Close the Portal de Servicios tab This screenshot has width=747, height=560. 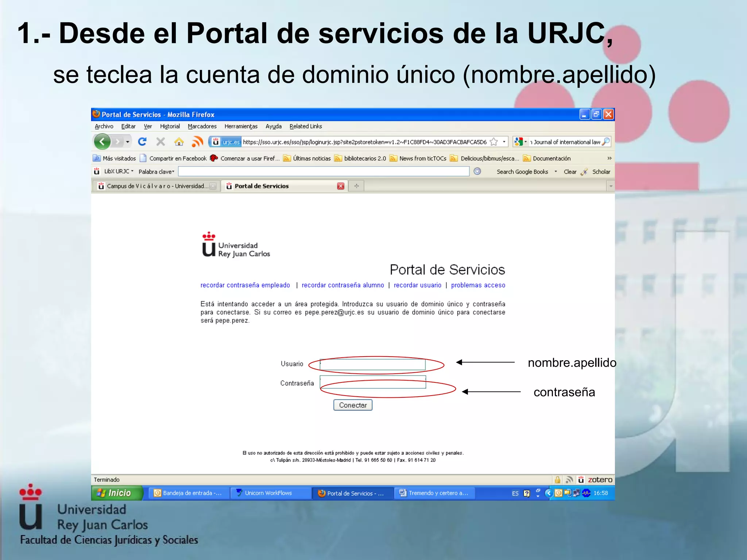(340, 186)
